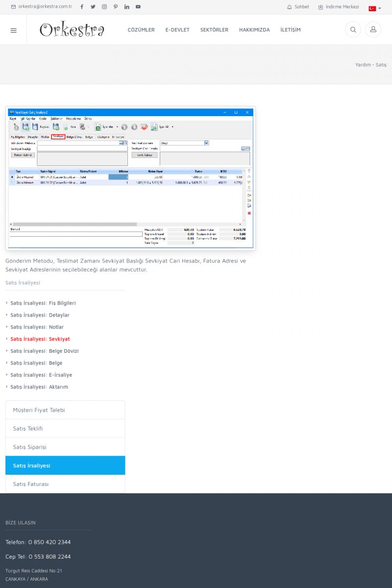Click the user account icon

373,30
